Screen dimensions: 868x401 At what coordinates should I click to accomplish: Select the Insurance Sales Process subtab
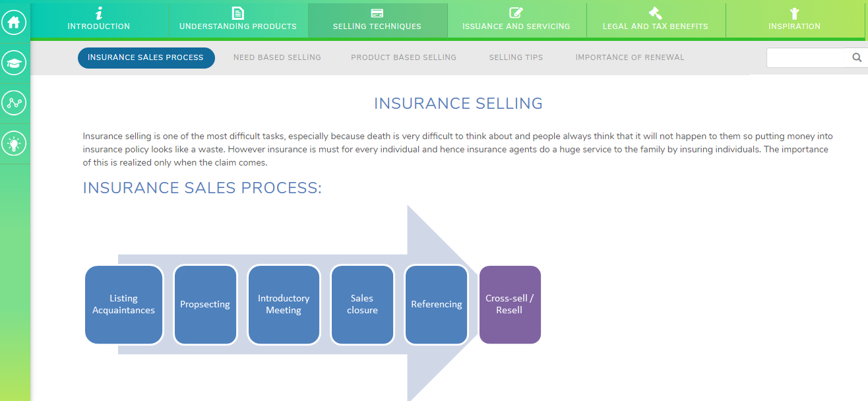pos(146,58)
